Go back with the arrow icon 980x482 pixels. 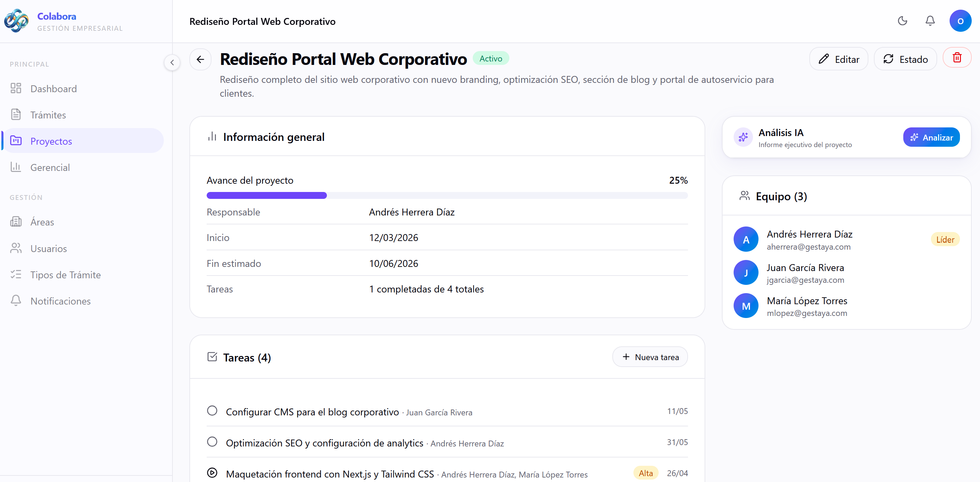(x=200, y=59)
